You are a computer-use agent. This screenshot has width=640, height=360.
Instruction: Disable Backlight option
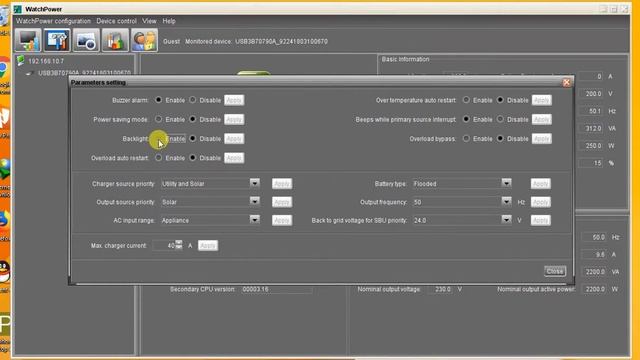(x=193, y=139)
